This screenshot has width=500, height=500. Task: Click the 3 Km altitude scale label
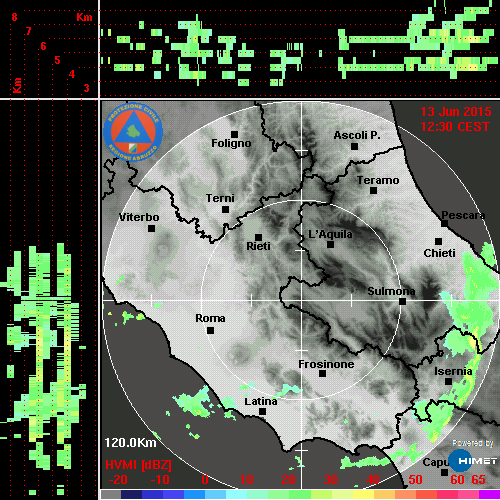point(87,88)
